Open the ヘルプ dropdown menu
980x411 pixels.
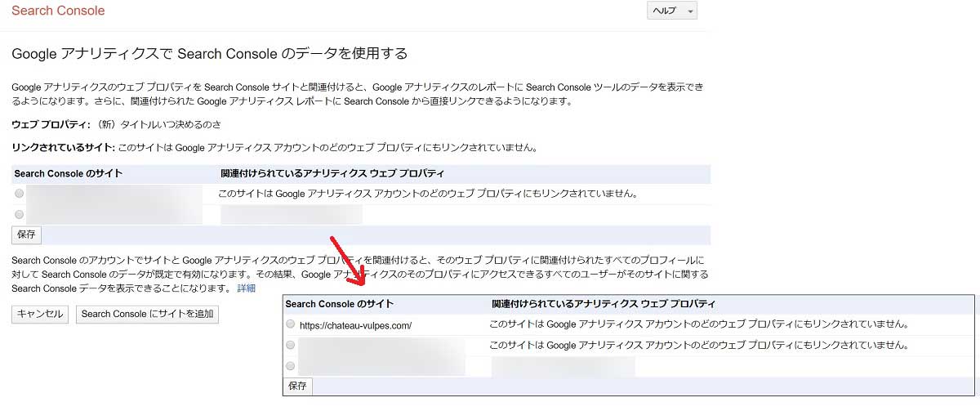[672, 11]
